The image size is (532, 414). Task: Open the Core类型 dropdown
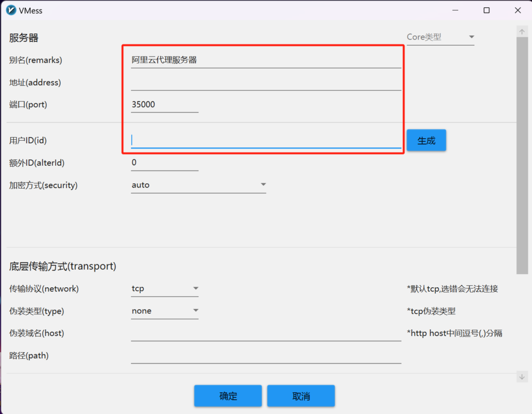[x=441, y=37]
